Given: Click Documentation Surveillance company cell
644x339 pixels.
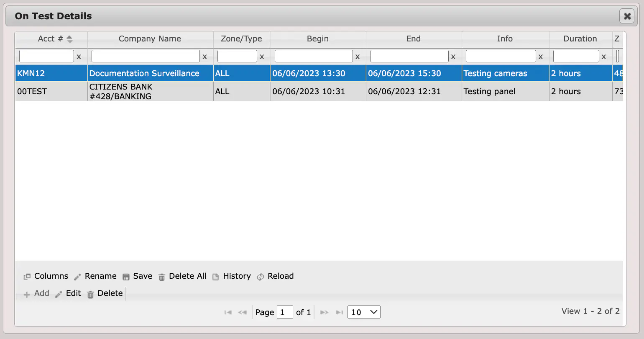Looking at the screenshot, I should [150, 73].
